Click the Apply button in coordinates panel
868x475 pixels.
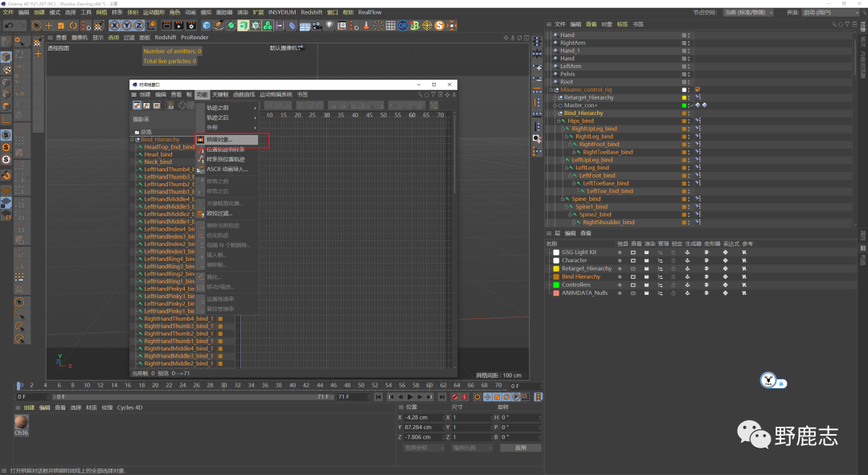[520, 448]
